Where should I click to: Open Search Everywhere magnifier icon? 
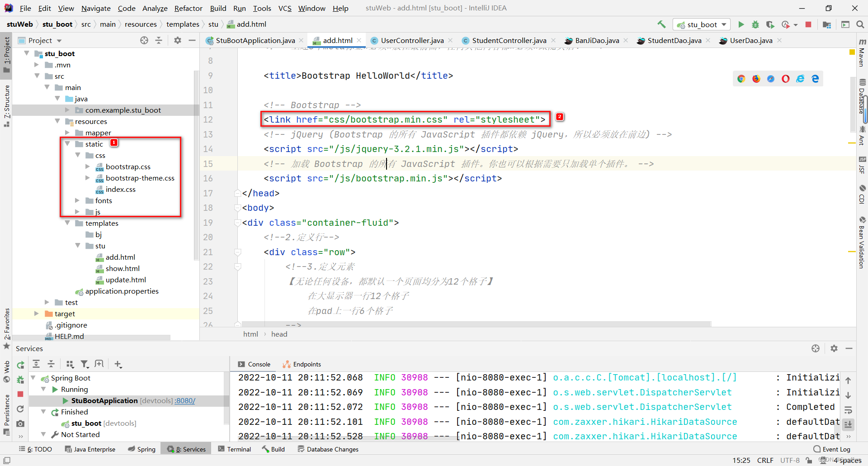pyautogui.click(x=860, y=24)
